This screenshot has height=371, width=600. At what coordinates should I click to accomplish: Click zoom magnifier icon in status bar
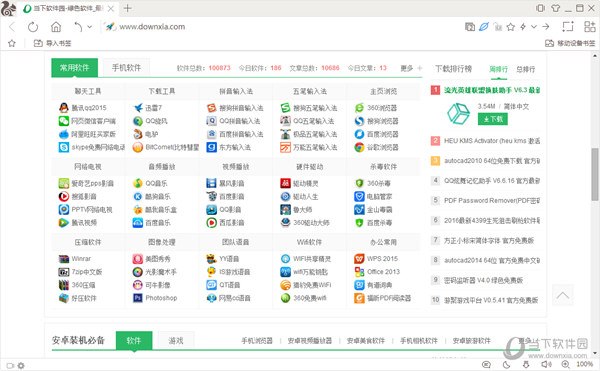[x=565, y=365]
